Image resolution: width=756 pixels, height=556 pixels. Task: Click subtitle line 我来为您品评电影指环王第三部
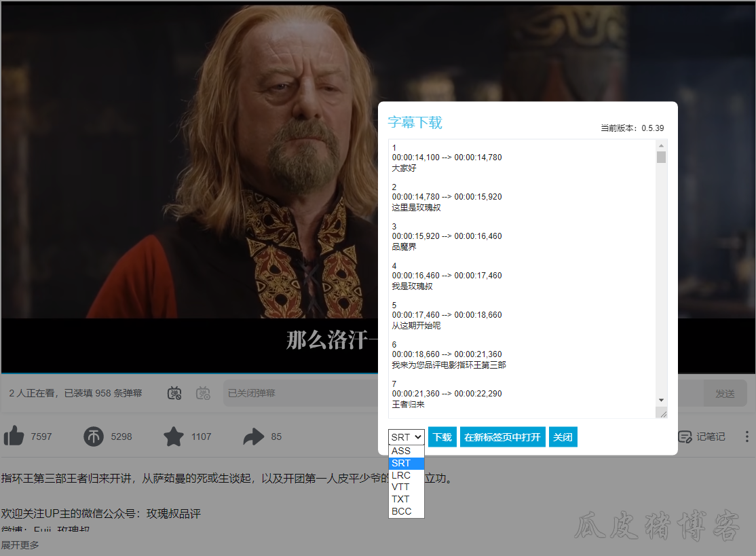coord(449,365)
